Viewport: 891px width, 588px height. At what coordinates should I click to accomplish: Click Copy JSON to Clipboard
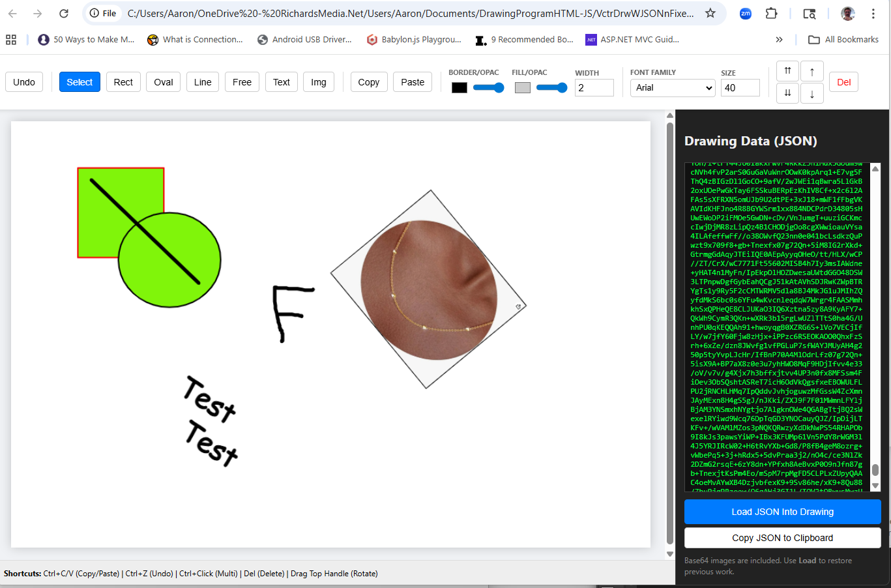coord(781,538)
